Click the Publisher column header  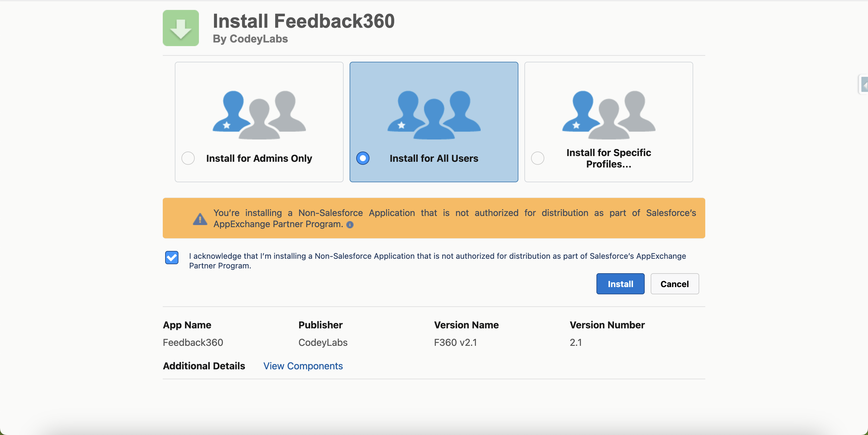click(x=320, y=324)
